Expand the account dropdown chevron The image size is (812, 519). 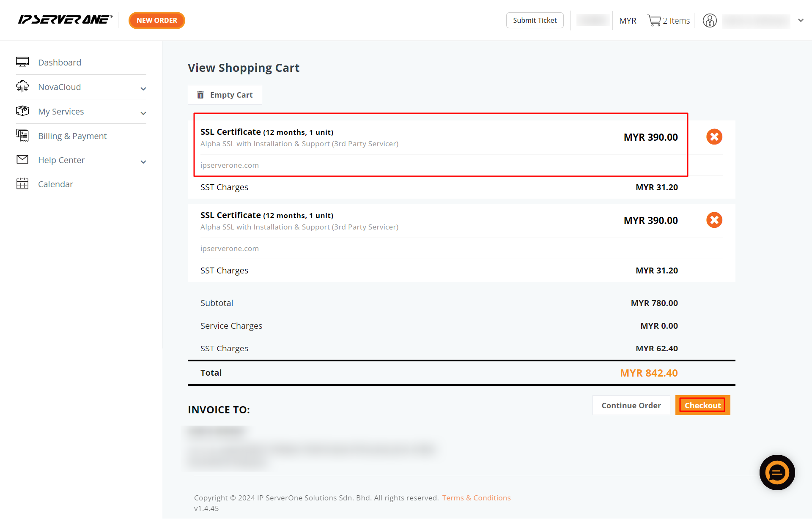click(x=801, y=20)
